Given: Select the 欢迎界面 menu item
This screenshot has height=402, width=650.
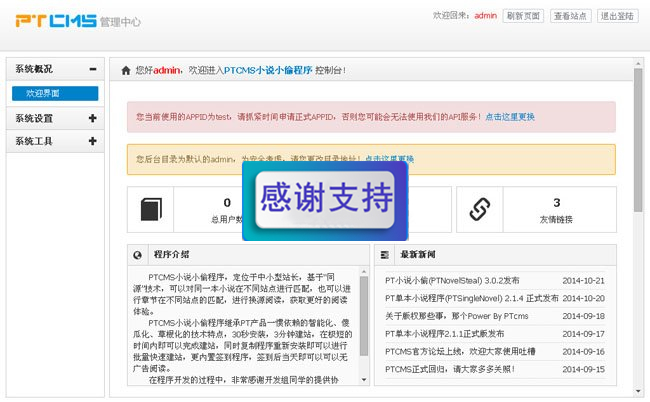Looking at the screenshot, I should [x=55, y=93].
